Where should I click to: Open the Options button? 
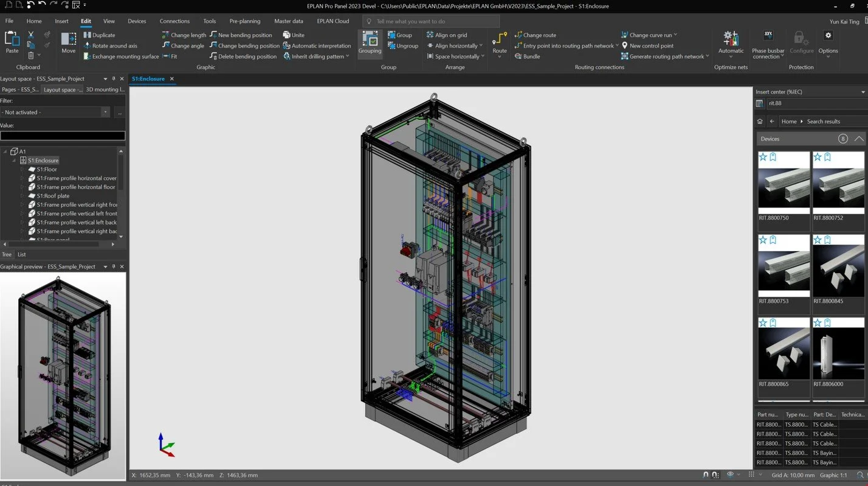click(x=828, y=43)
